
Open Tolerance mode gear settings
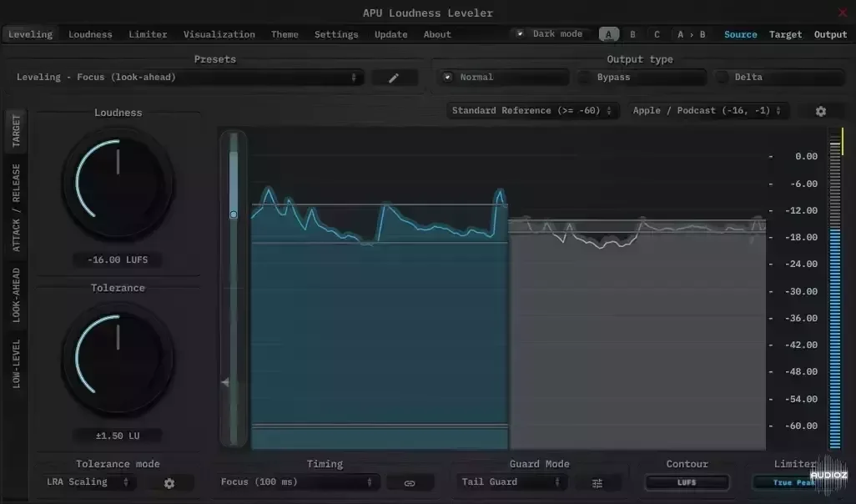[169, 483]
